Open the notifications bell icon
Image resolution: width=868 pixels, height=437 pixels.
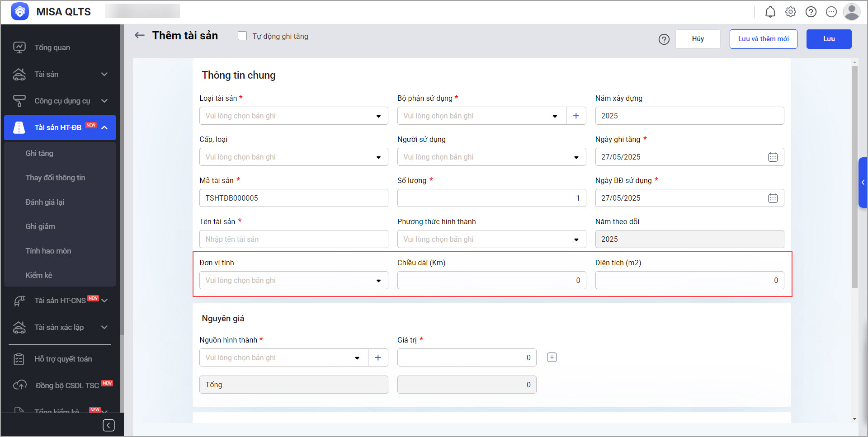coord(770,12)
